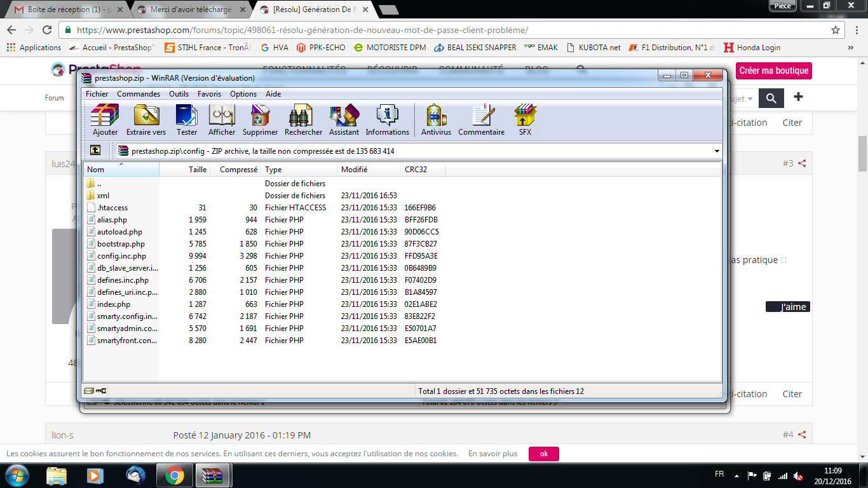Go up one folder level arrow button
Viewport: 868px width, 488px height.
coord(95,151)
